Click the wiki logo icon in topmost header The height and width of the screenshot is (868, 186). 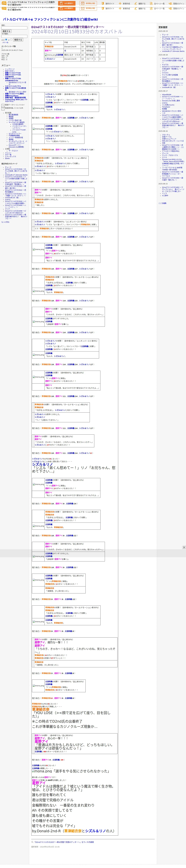pos(4,3)
